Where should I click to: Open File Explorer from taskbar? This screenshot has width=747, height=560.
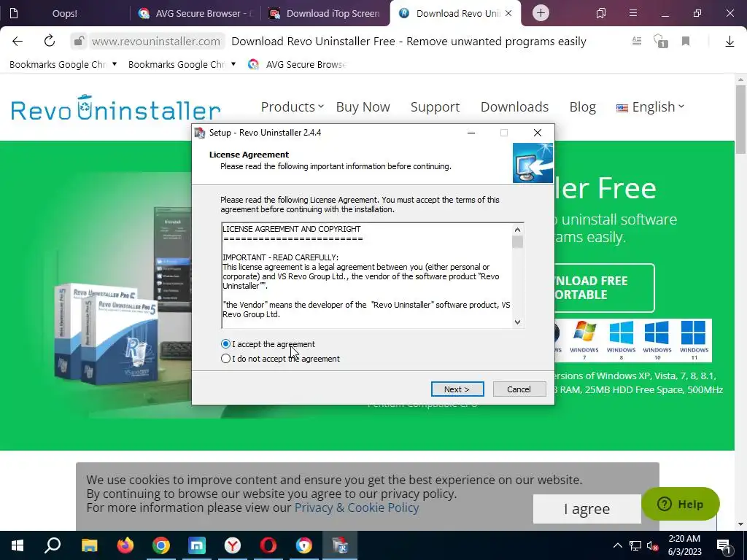coord(89,545)
